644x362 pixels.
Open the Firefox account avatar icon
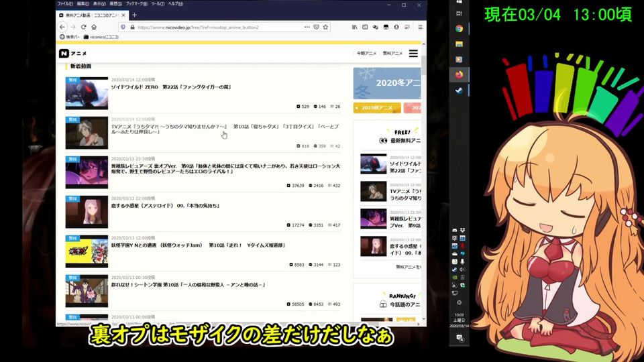(396, 27)
